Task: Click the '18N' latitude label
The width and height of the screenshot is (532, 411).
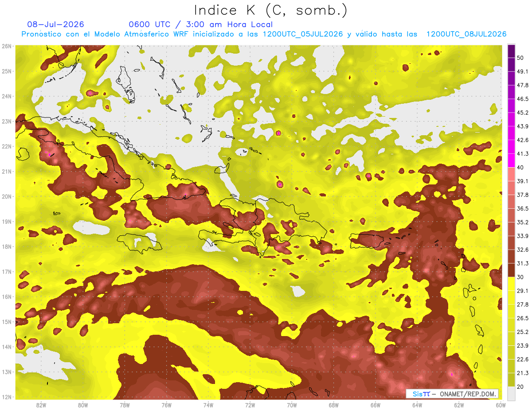Action: coord(6,247)
